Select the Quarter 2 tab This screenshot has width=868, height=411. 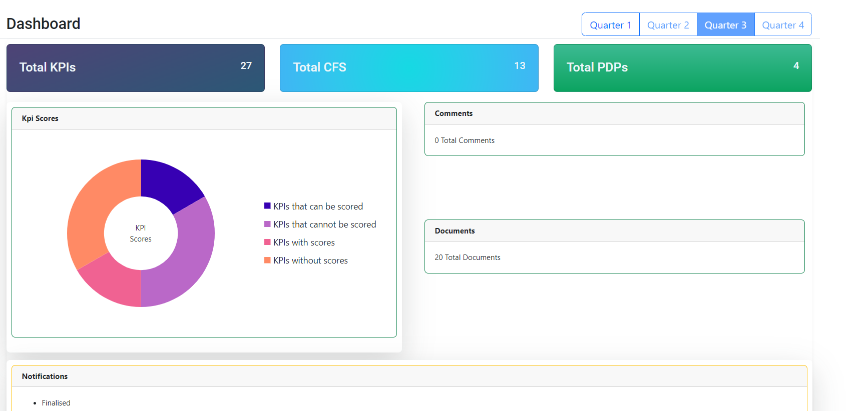click(x=668, y=25)
